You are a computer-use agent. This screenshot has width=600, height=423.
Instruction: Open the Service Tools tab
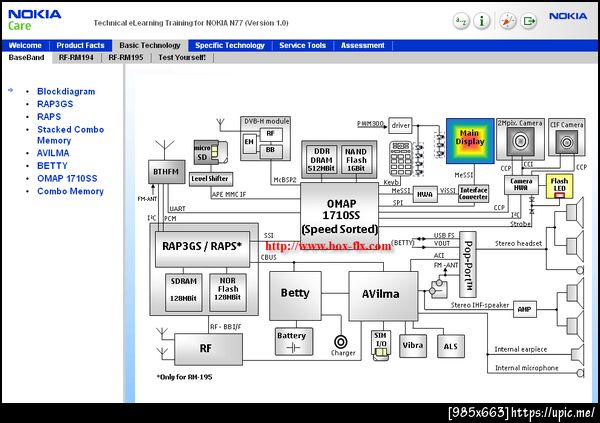(302, 46)
